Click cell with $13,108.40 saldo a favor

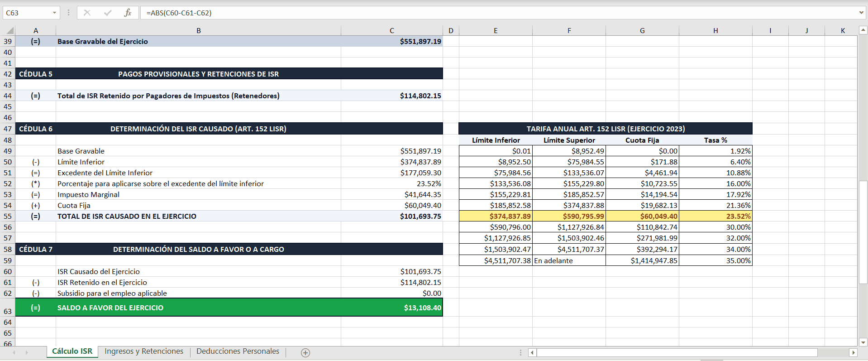(x=392, y=308)
